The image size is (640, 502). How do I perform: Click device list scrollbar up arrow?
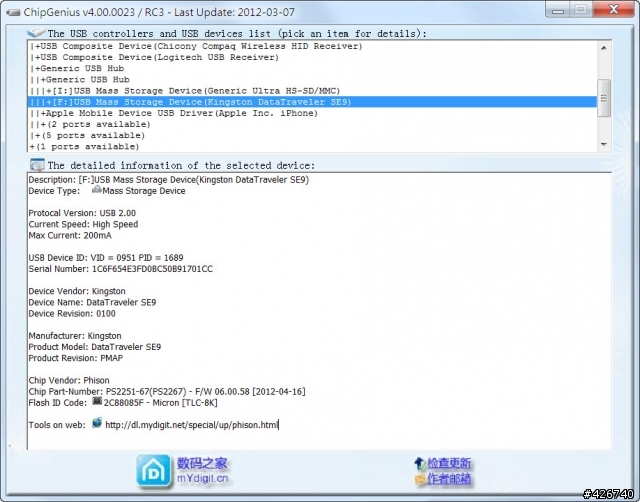coord(604,48)
